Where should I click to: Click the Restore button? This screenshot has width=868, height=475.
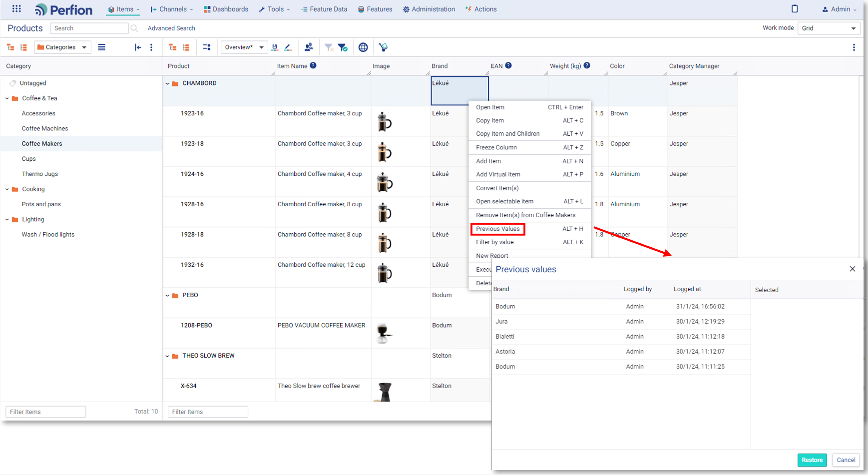[812, 460]
